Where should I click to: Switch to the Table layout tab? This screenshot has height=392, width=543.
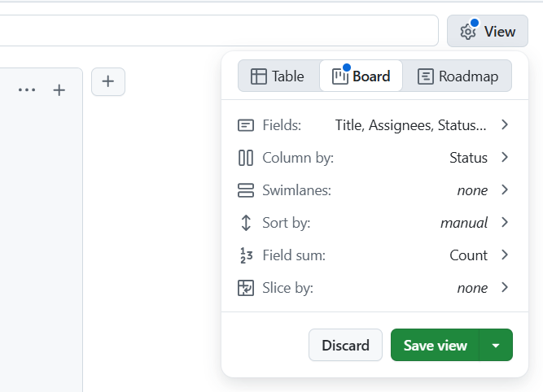pos(278,76)
